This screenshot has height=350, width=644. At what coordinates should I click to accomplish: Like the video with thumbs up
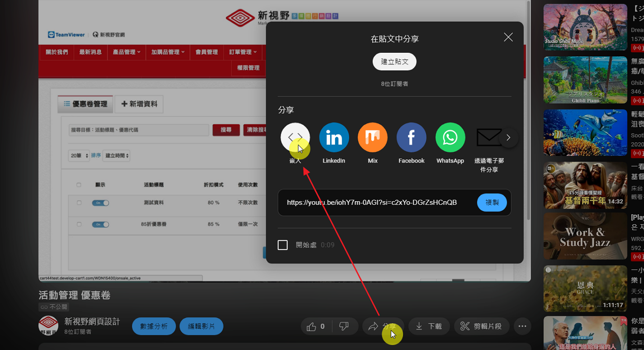316,326
